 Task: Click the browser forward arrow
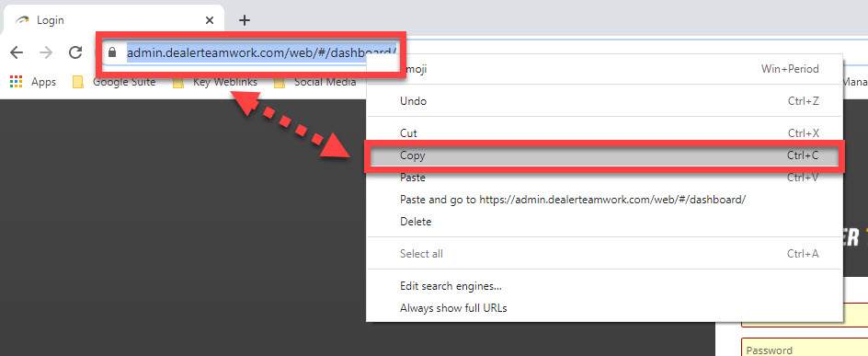click(x=47, y=52)
